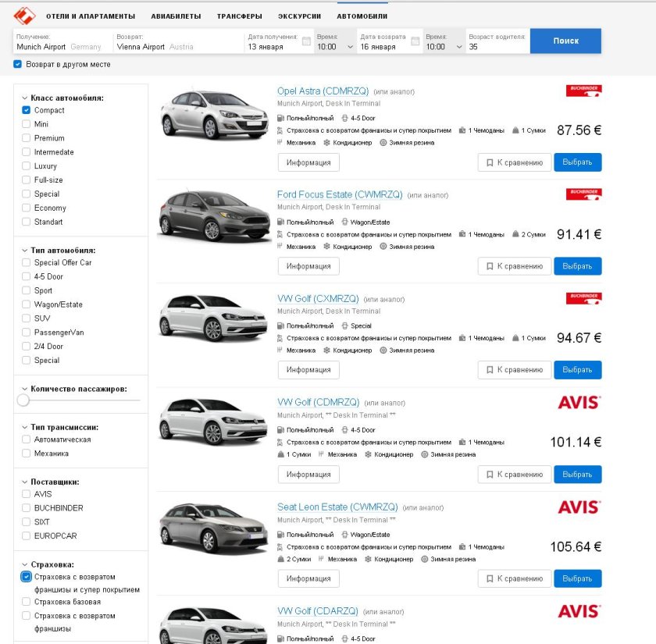Uncheck the Возврат в другом месте option
Image resolution: width=656 pixels, height=644 pixels.
(17, 65)
